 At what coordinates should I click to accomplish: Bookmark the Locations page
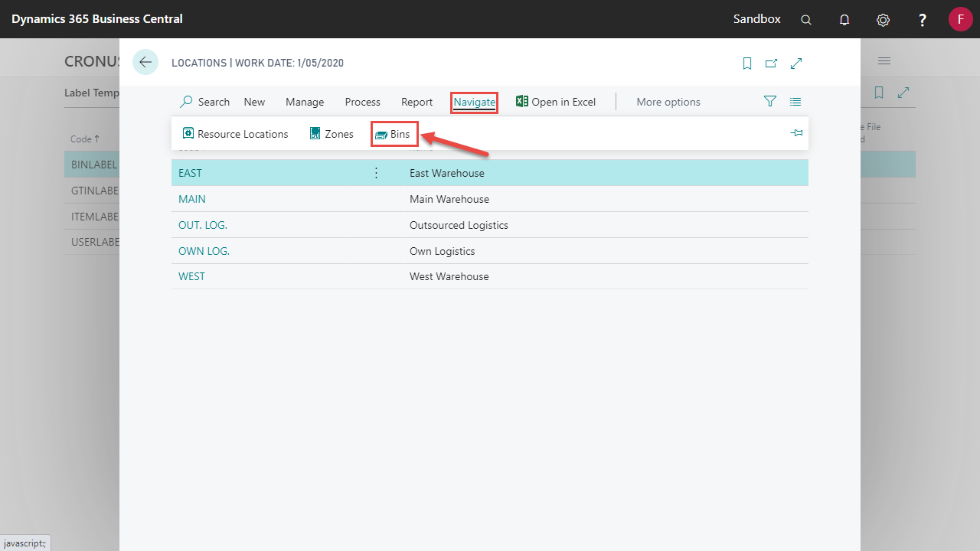coord(747,64)
